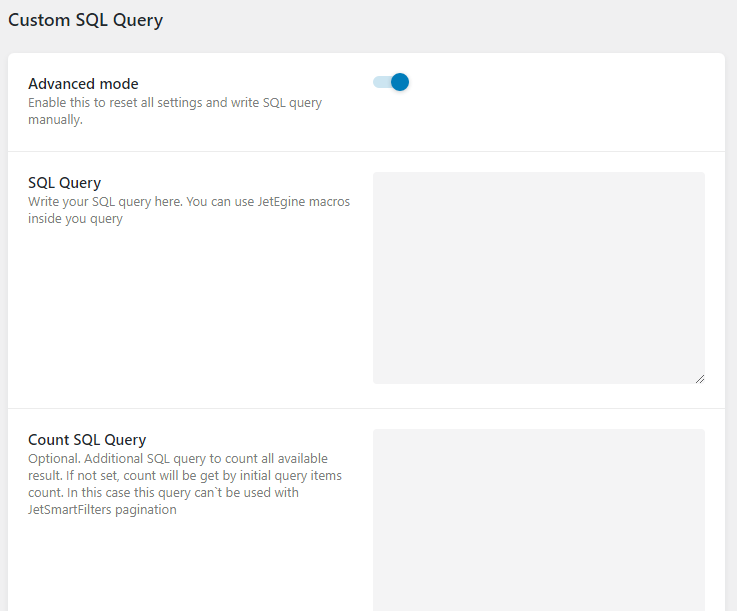This screenshot has width=737, height=611.
Task: Click the 'Optional. Additional SQL query' description text
Action: (185, 484)
